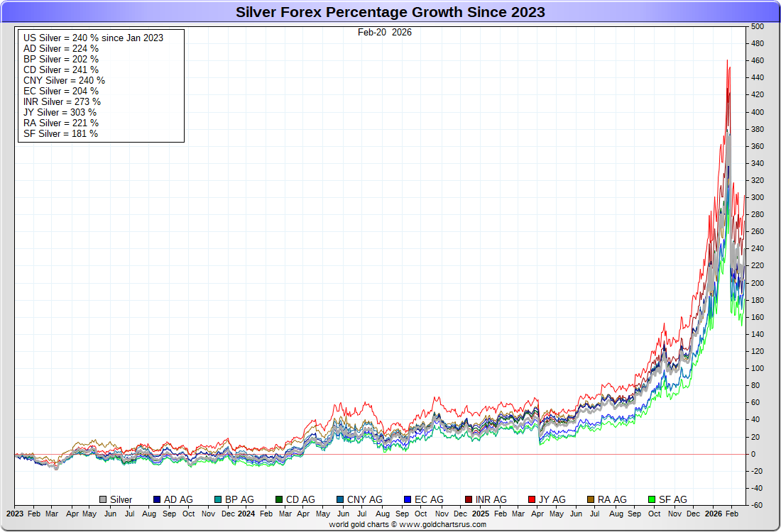The width and height of the screenshot is (781, 532).
Task: Select 'JY Silver = 303 %' stats line
Action: pos(60,112)
